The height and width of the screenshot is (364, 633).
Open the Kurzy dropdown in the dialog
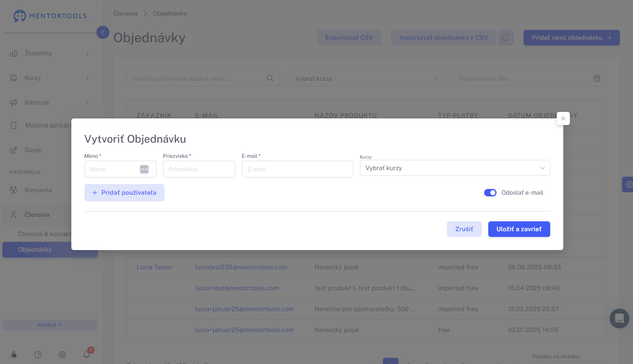[455, 168]
